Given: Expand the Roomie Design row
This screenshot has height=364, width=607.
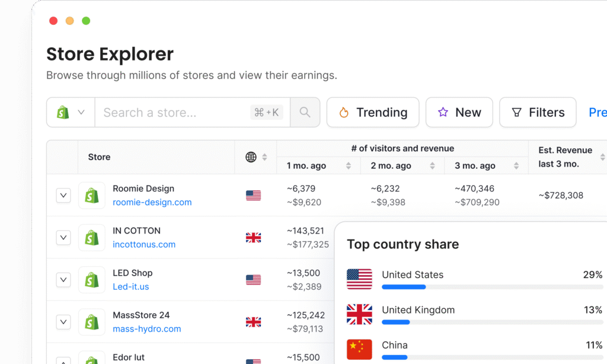Looking at the screenshot, I should tap(63, 196).
